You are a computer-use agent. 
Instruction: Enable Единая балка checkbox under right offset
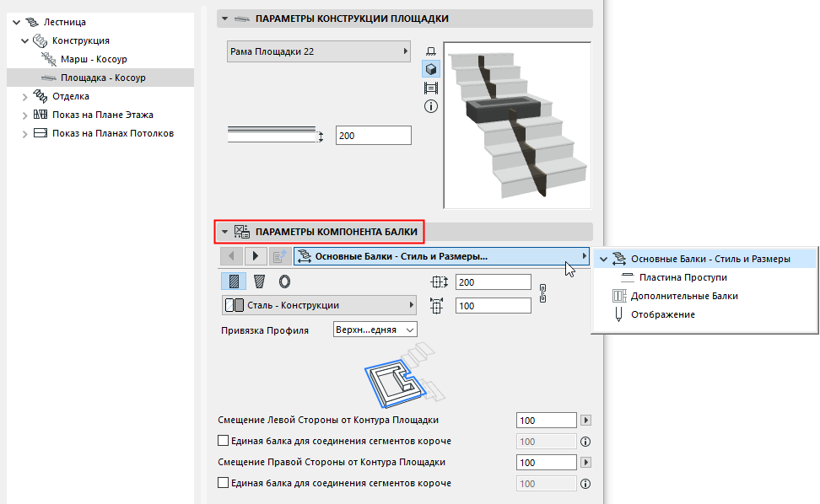coord(223,483)
